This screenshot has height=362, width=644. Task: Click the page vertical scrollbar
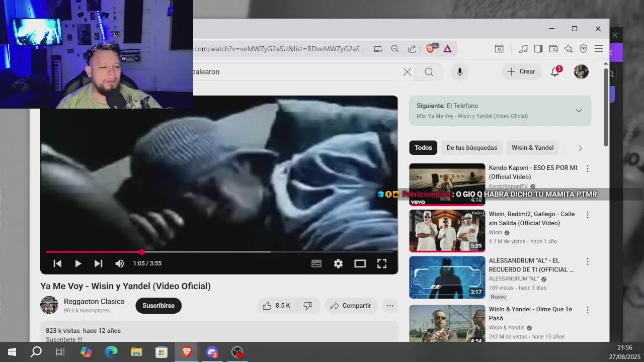tap(606, 107)
